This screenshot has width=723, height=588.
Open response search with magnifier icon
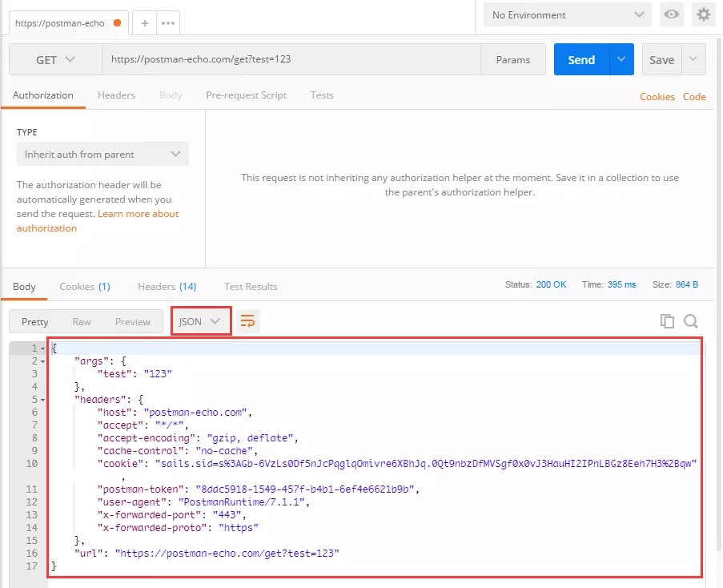(x=691, y=321)
